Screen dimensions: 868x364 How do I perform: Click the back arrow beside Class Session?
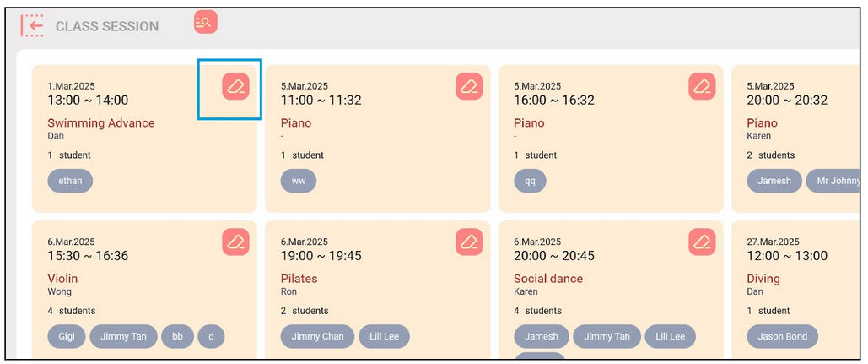pyautogui.click(x=32, y=25)
